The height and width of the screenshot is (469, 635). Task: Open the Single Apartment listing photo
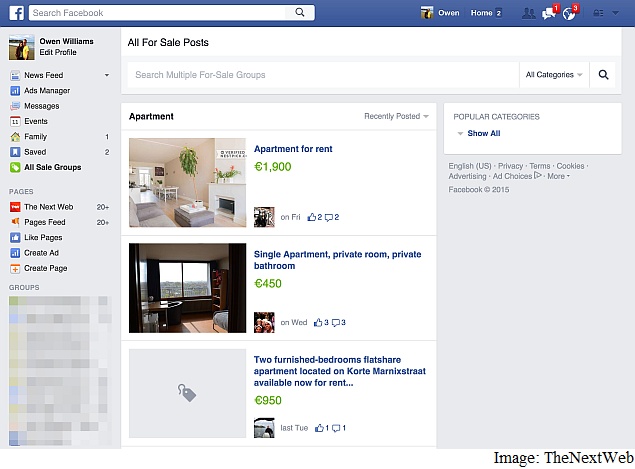pyautogui.click(x=187, y=288)
